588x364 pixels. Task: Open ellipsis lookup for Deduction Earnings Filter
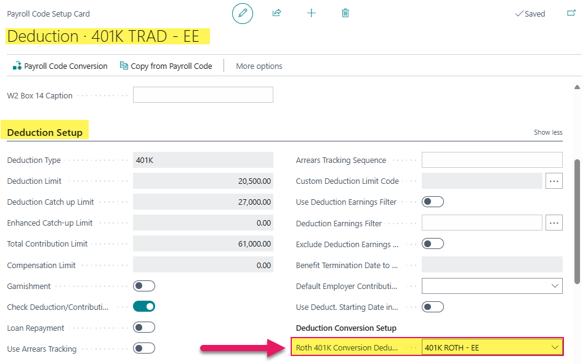554,223
